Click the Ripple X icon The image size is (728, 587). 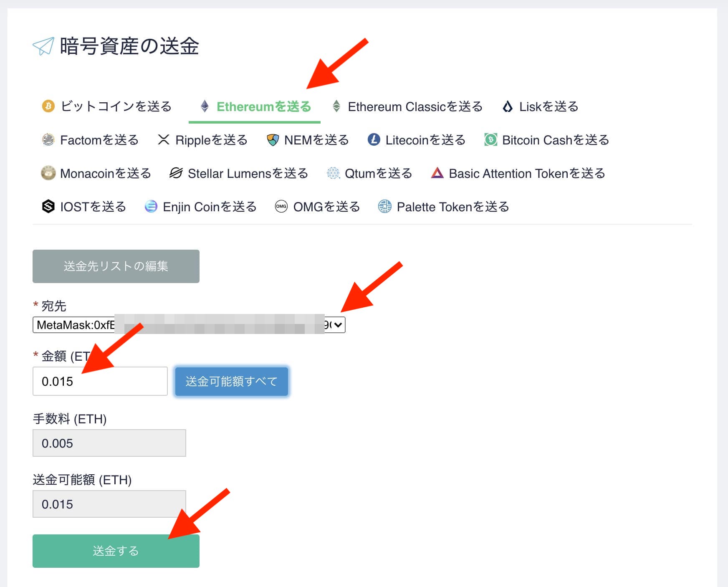(164, 140)
